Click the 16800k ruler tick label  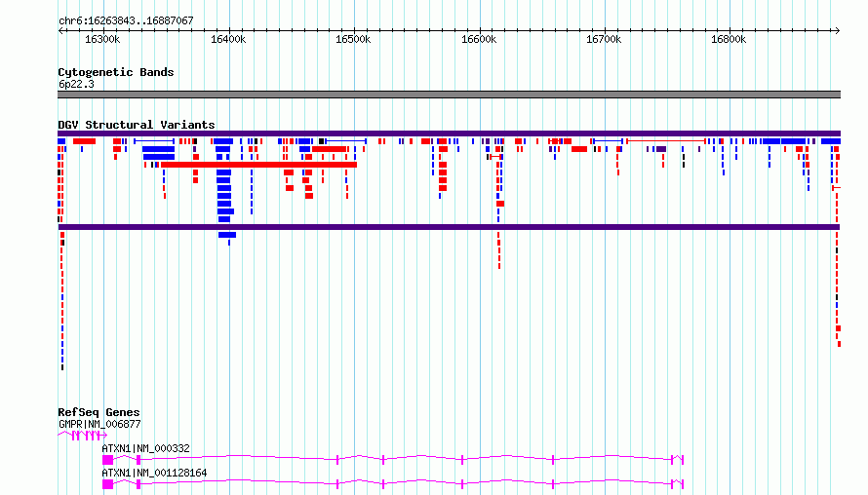point(729,39)
